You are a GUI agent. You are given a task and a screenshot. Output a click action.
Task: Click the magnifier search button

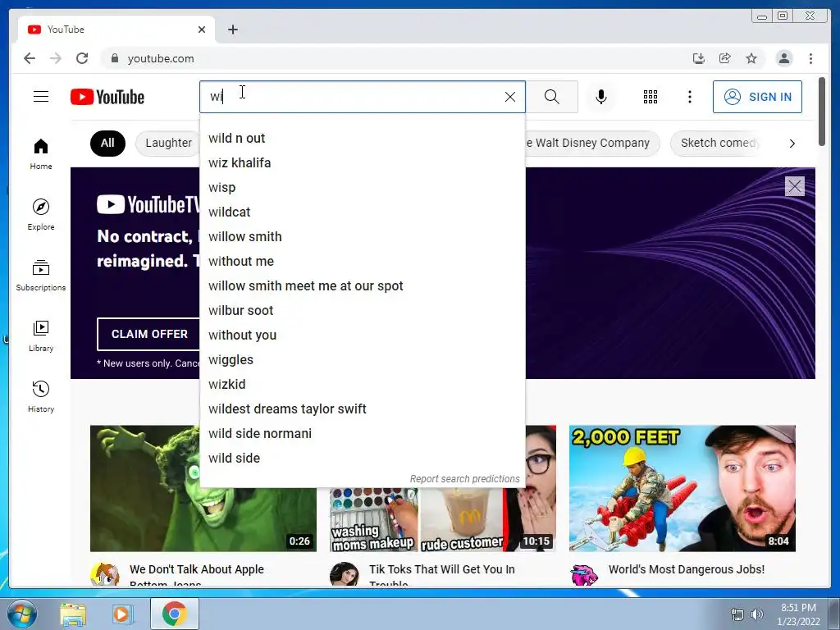[x=552, y=97]
